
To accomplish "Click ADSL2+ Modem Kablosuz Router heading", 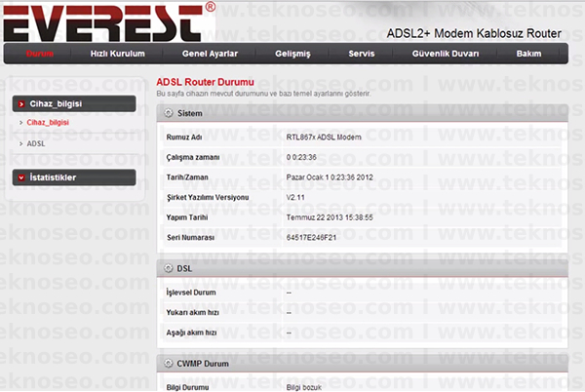I will [474, 33].
